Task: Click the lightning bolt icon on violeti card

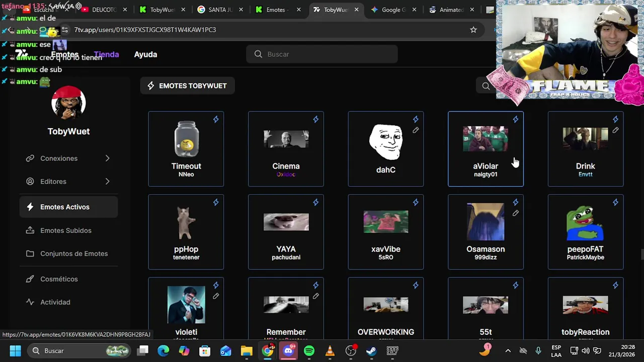Action: click(x=216, y=286)
